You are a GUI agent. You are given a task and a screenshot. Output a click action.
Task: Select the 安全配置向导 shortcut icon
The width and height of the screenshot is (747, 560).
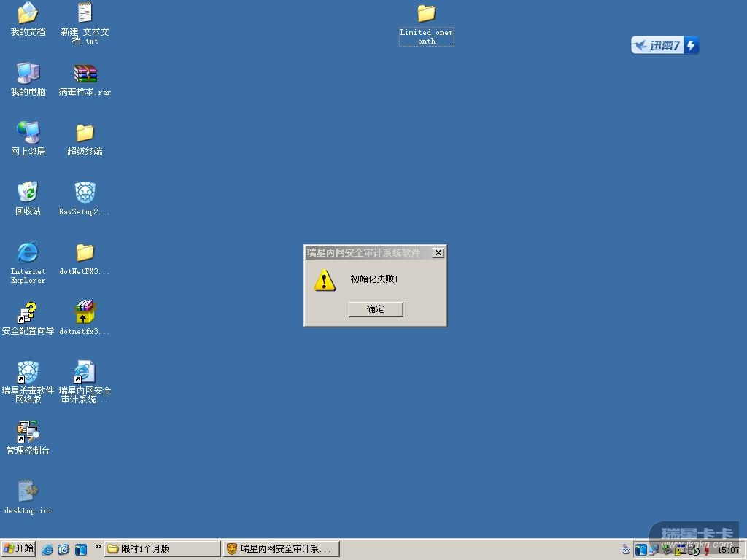[x=28, y=313]
